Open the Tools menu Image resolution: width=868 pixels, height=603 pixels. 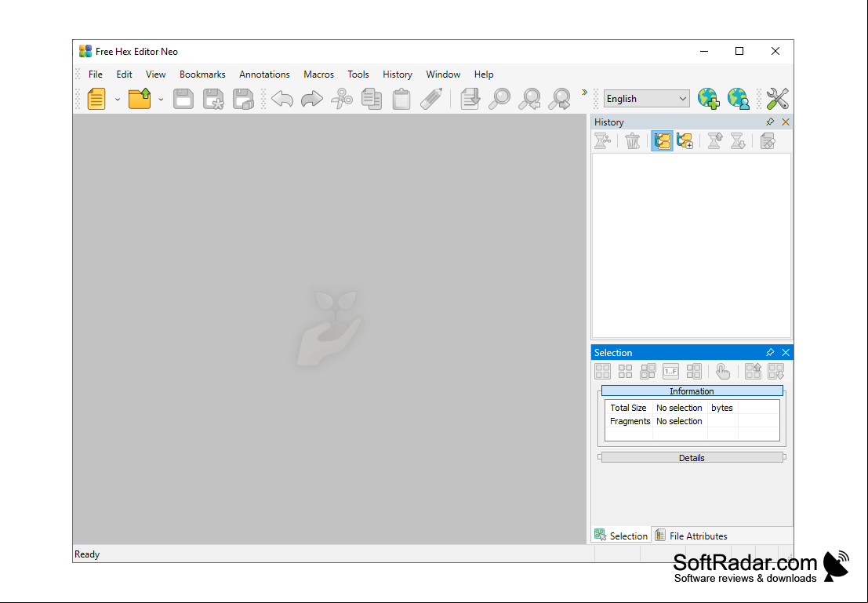[x=358, y=74]
